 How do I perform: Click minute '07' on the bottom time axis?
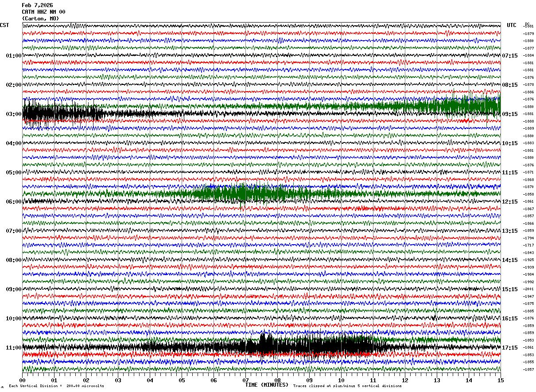tap(245, 380)
